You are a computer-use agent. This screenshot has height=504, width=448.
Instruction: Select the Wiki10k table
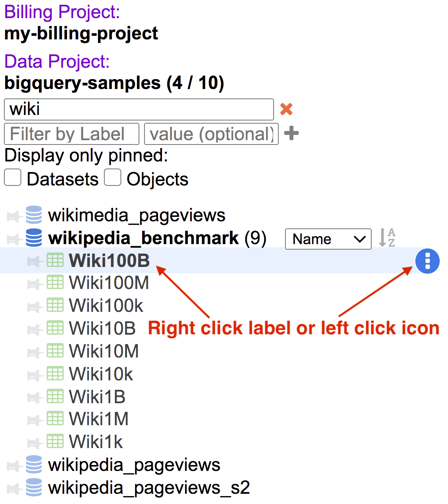[101, 374]
